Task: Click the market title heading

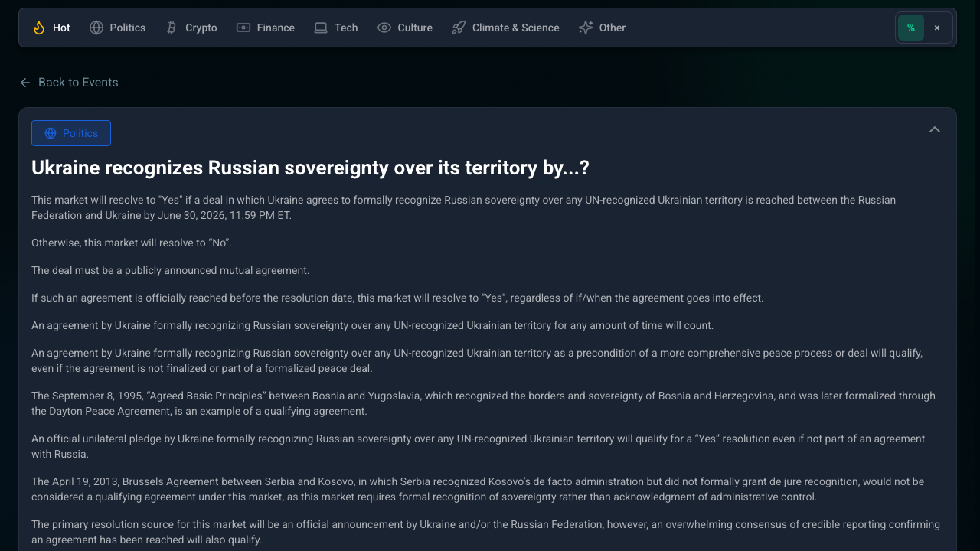Action: tap(310, 168)
